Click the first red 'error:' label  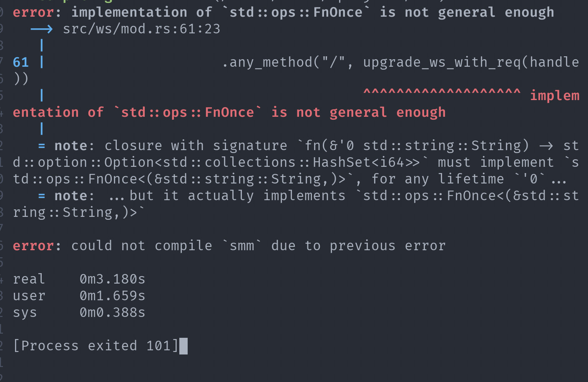[37, 12]
